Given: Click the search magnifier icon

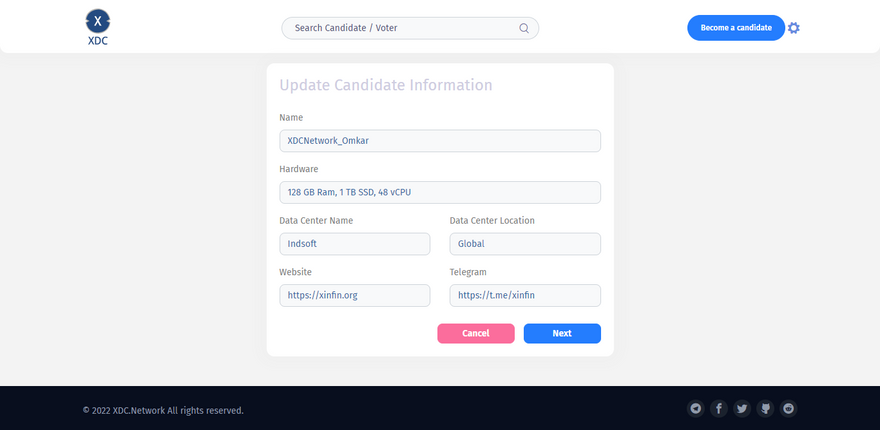Looking at the screenshot, I should pos(524,28).
